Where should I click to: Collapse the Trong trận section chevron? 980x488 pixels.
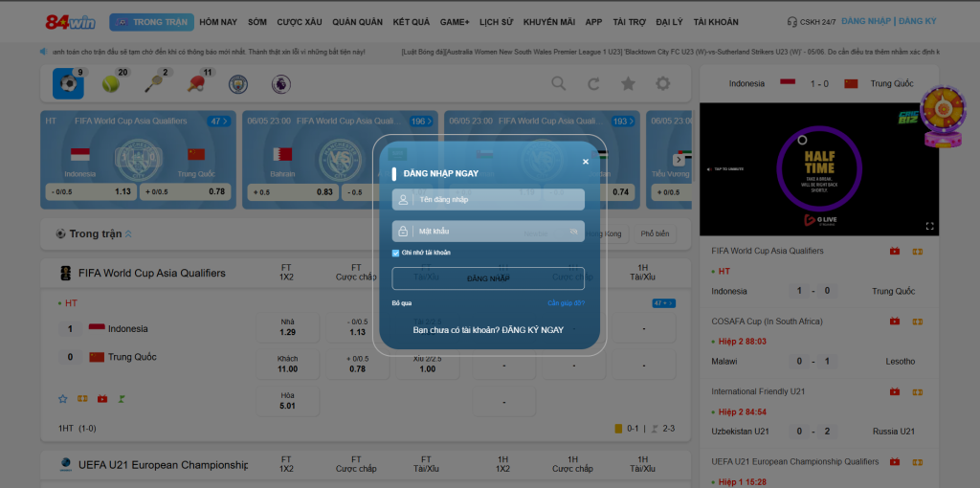pos(128,234)
